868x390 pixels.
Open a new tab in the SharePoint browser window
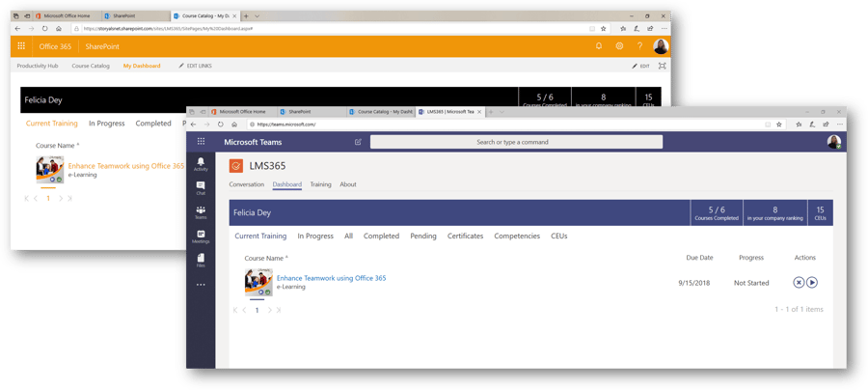point(246,16)
